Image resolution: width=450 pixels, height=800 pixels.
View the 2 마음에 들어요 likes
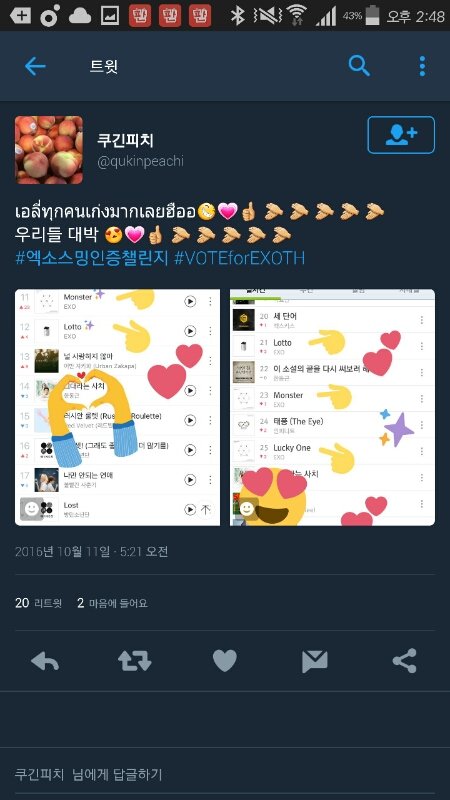click(x=112, y=603)
